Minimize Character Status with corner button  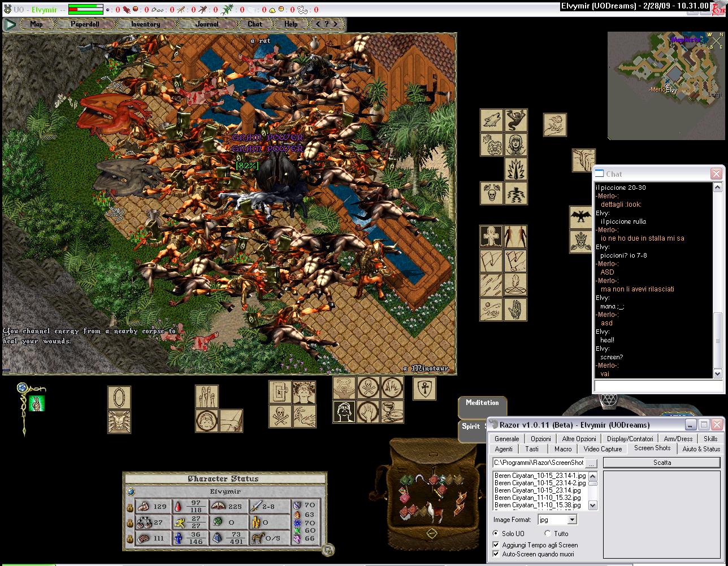point(328,550)
